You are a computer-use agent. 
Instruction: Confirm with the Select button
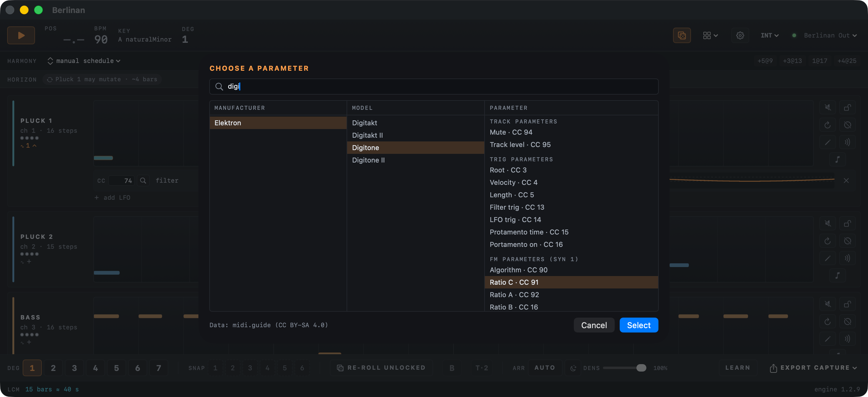(639, 325)
